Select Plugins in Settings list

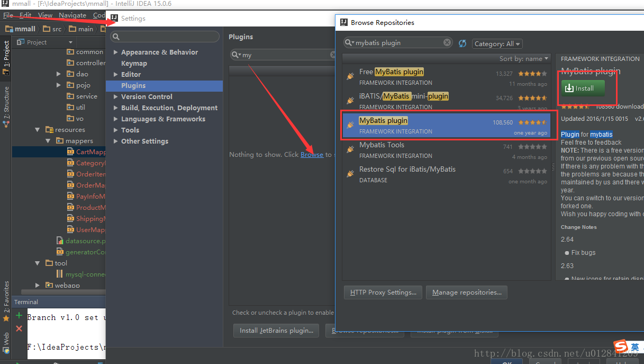[164, 86]
